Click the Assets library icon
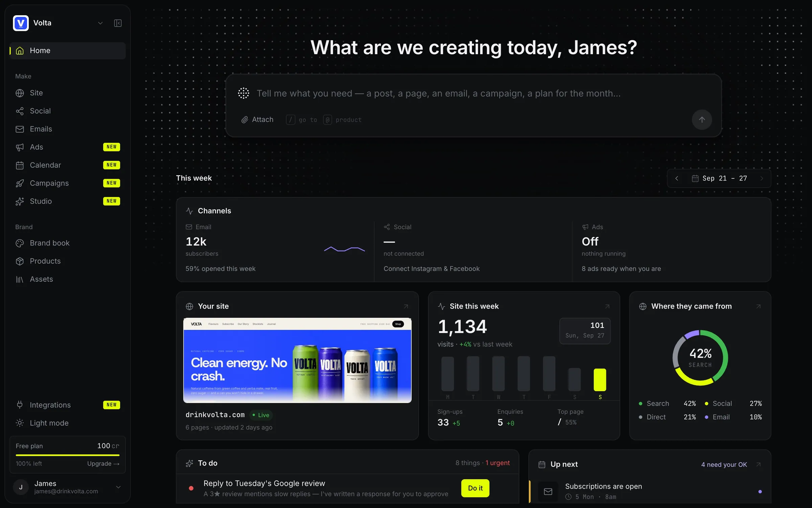812x508 pixels. [20, 279]
